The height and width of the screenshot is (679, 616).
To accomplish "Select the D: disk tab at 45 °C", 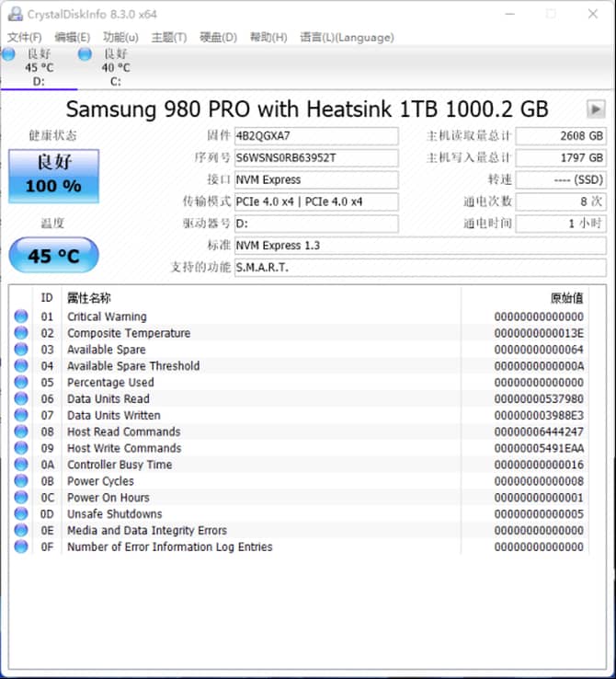I will [39, 67].
